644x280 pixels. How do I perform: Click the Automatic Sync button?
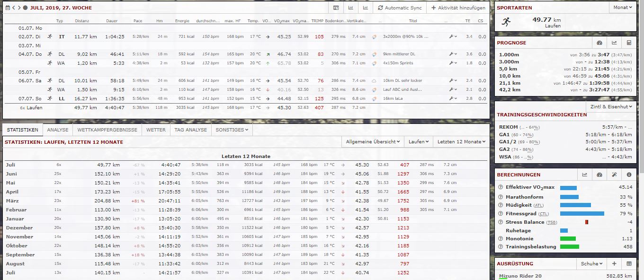tap(400, 8)
